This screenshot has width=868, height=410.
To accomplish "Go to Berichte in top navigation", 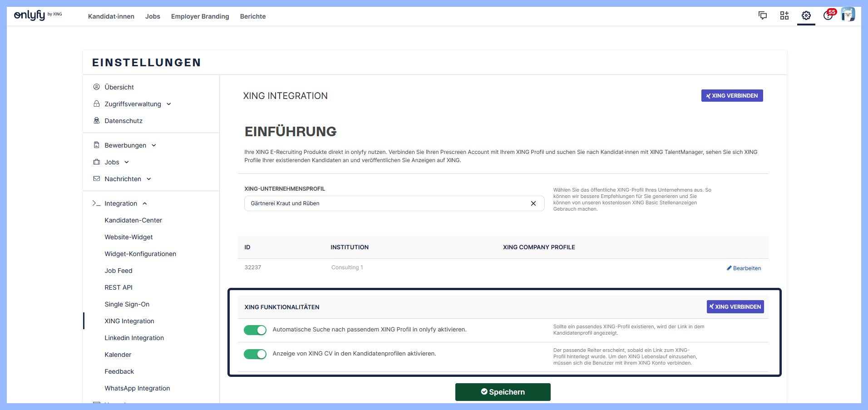I will [x=253, y=16].
